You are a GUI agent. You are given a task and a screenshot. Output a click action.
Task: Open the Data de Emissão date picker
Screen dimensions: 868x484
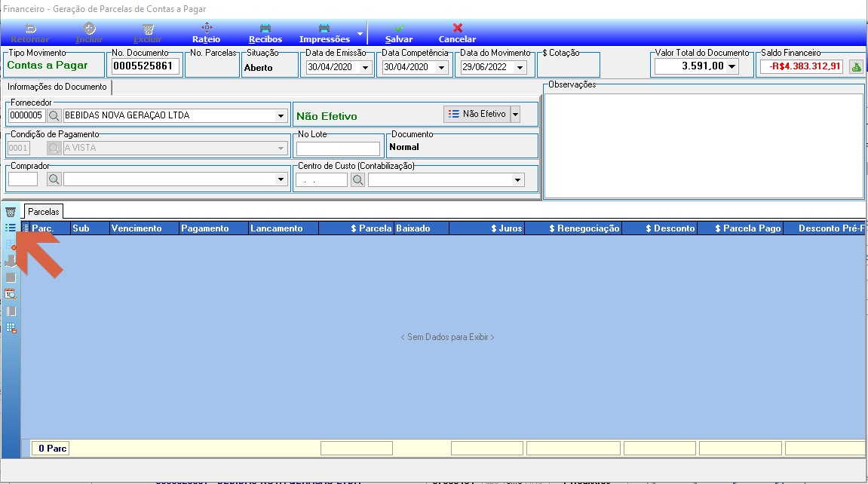coord(365,68)
